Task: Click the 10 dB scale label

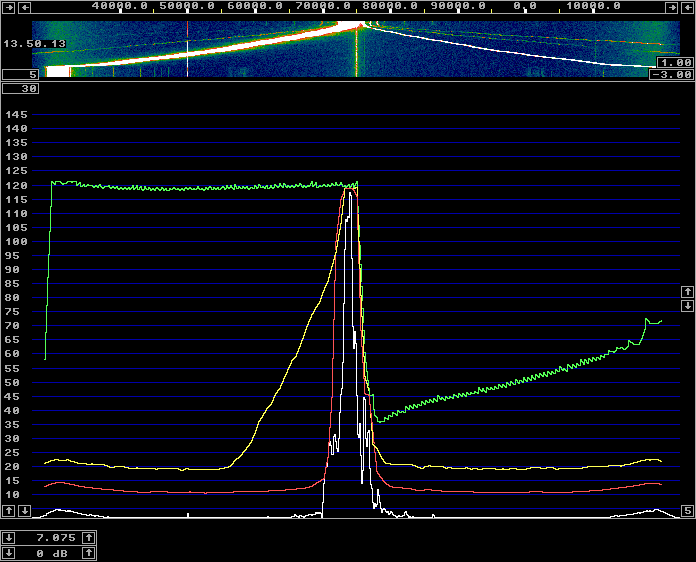Action: [12, 495]
